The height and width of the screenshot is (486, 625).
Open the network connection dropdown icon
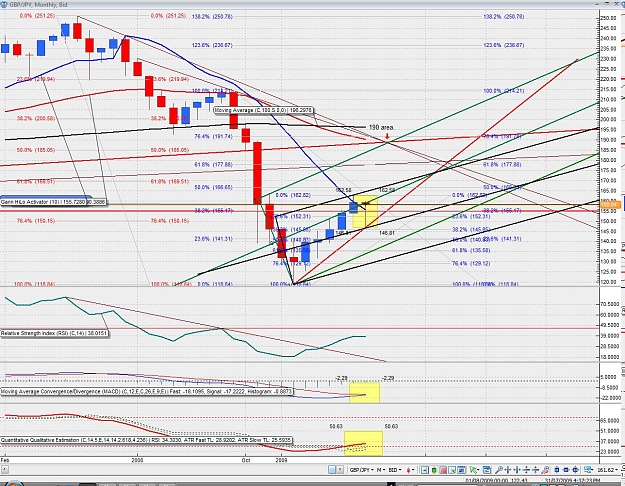[x=588, y=470]
